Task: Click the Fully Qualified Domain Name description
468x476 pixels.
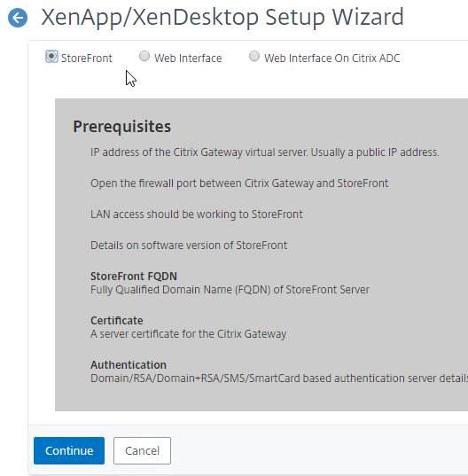Action: (x=230, y=290)
